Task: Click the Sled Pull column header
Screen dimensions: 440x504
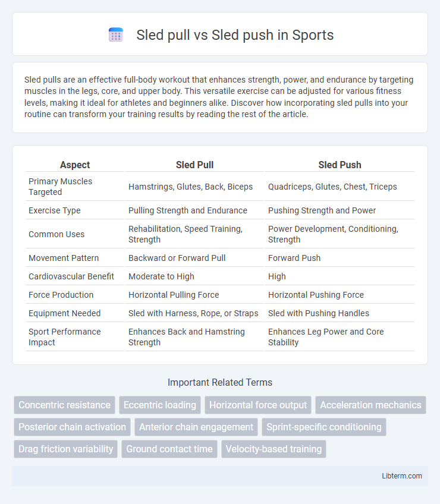Action: (194, 165)
